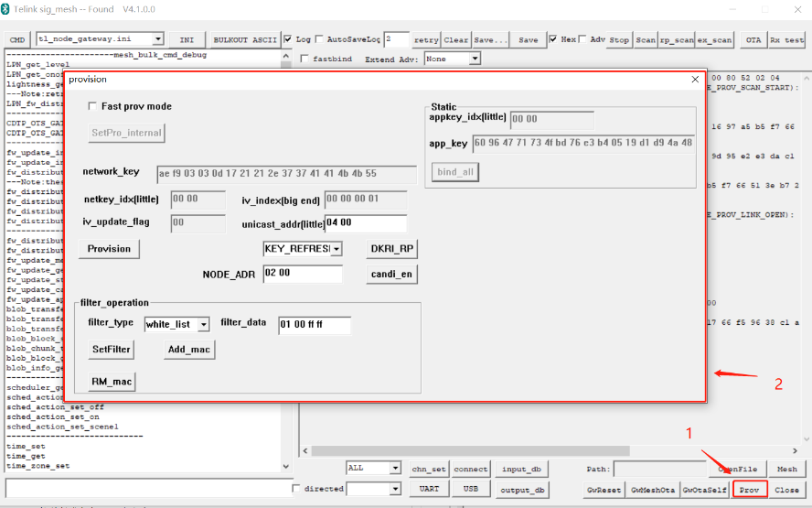Viewport: 812px width, 508px height.
Task: Tick the fastbind checkbox
Action: pyautogui.click(x=304, y=59)
